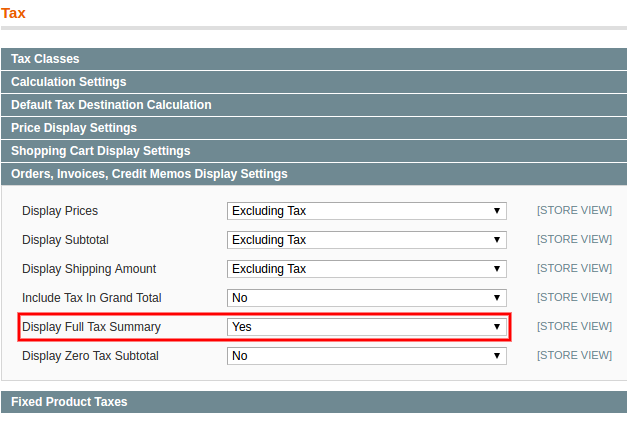Expand the Price Display Settings section
The height and width of the screenshot is (423, 627).
pyautogui.click(x=74, y=128)
